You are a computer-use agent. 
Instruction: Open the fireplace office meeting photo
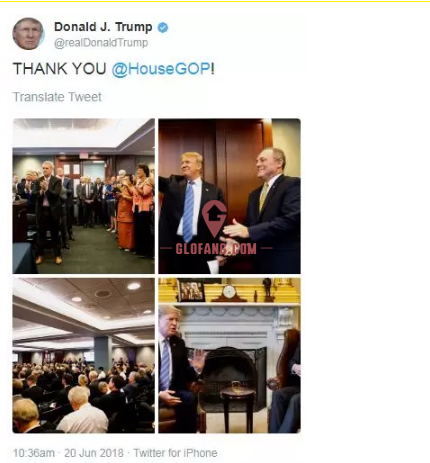point(229,356)
